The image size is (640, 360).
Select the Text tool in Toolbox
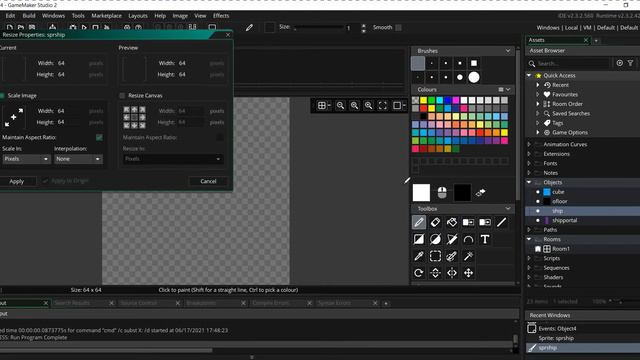click(485, 239)
